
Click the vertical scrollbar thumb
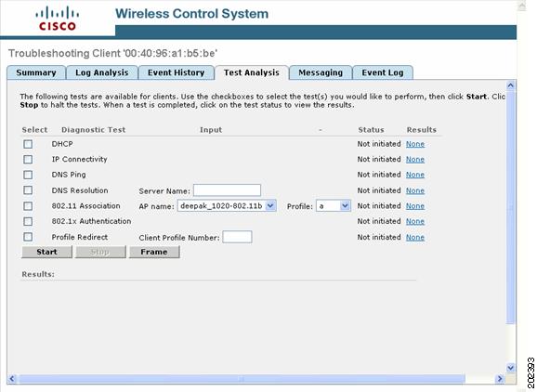pyautogui.click(x=511, y=207)
